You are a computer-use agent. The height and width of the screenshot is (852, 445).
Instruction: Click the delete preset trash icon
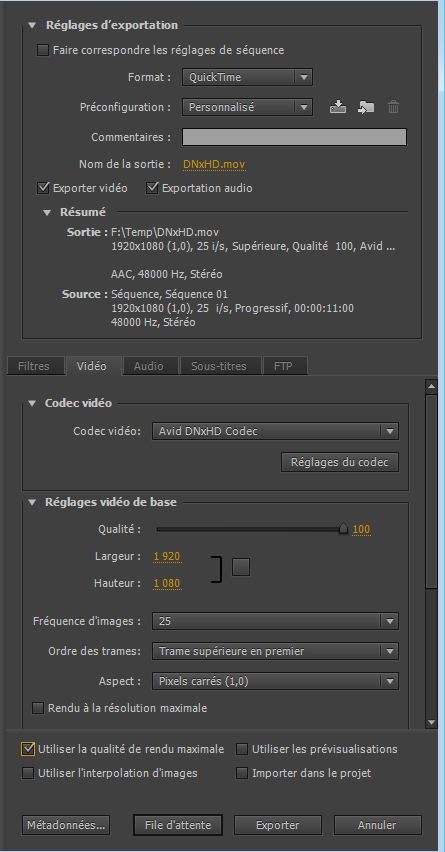coord(394,107)
